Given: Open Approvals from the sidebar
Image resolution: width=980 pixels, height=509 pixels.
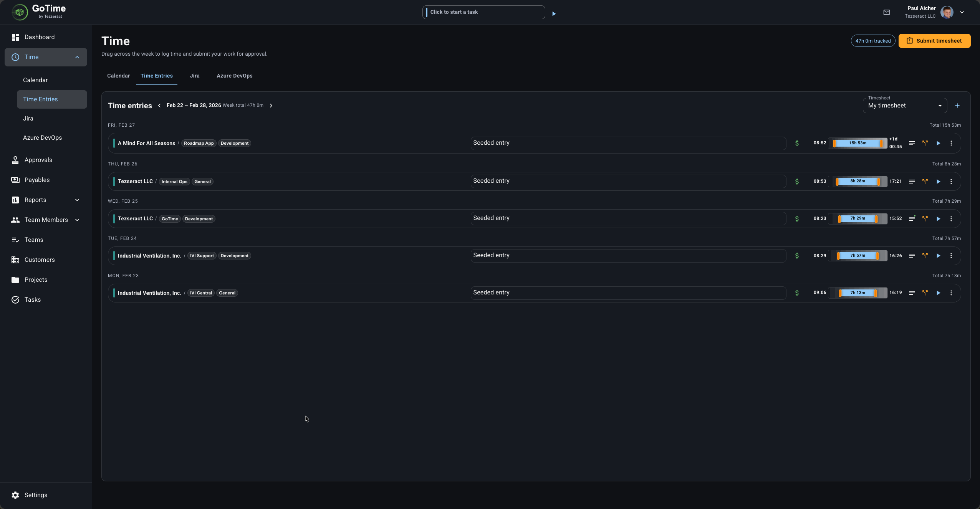Looking at the screenshot, I should click(x=46, y=160).
